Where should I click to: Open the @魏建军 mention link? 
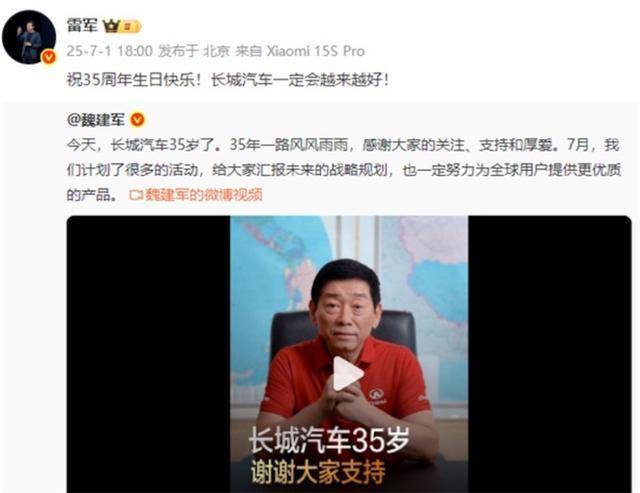96,120
